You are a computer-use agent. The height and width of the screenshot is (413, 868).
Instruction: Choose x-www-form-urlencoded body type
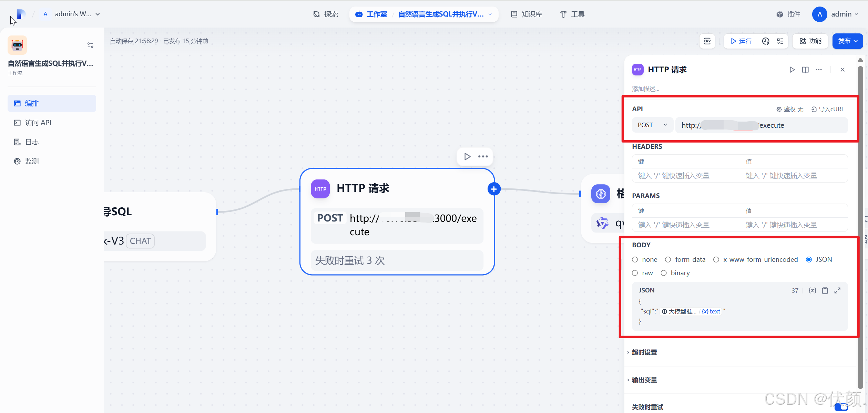point(716,259)
